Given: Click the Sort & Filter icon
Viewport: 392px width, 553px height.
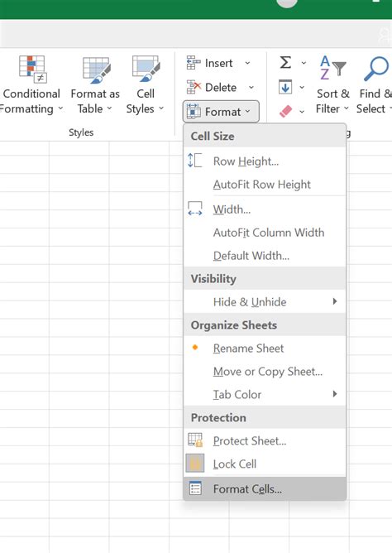Looking at the screenshot, I should (x=332, y=68).
